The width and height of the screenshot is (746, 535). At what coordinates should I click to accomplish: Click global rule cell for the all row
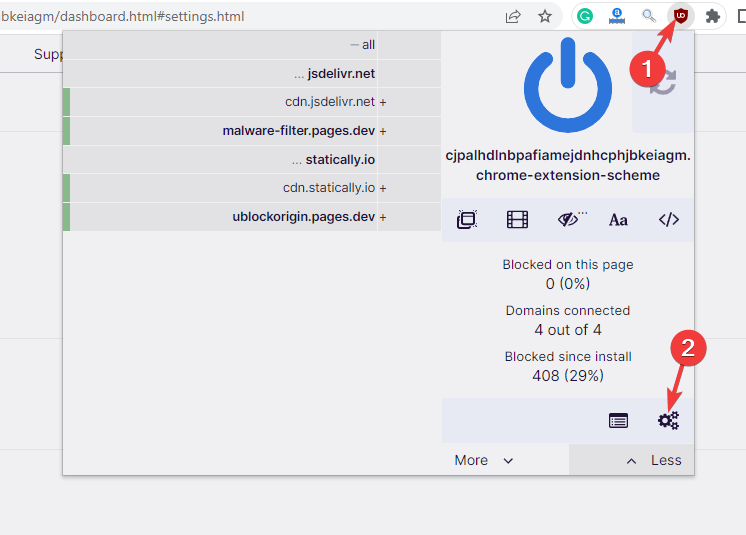click(x=409, y=45)
